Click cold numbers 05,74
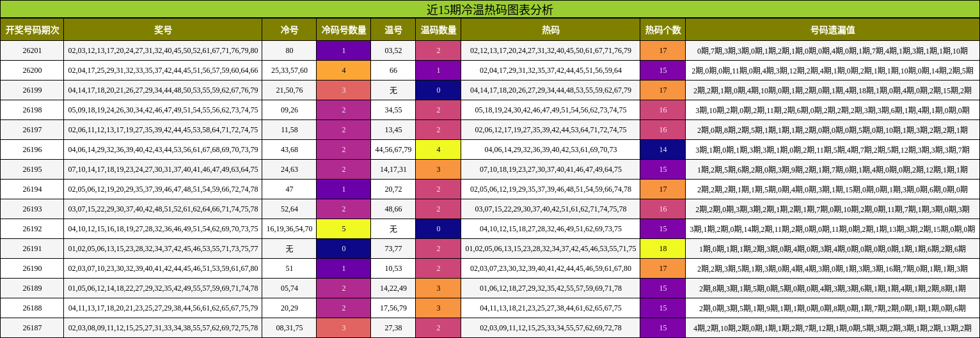Screen dimensions: 980x338 coord(290,288)
